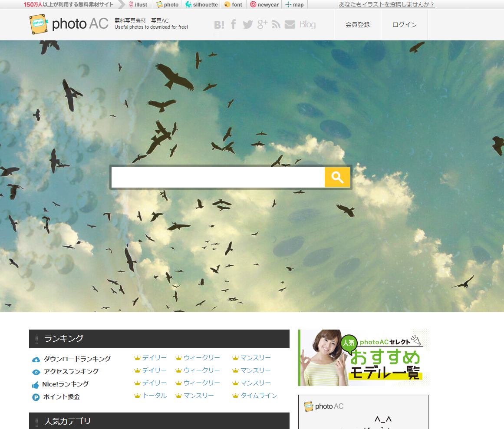Click the Hatena B! bookmark icon
Image resolution: width=504 pixels, height=429 pixels.
point(219,24)
